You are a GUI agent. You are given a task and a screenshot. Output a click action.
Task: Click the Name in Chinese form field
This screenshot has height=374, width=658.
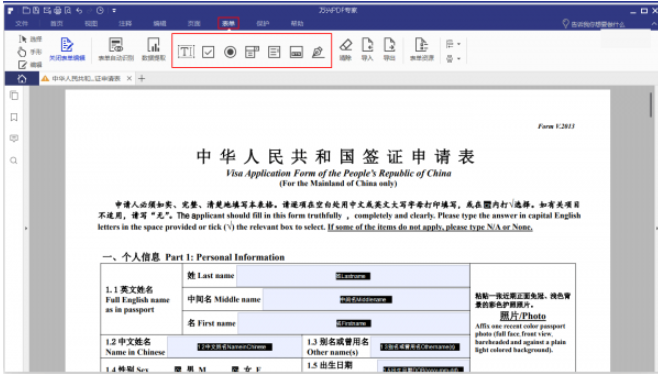pos(234,347)
